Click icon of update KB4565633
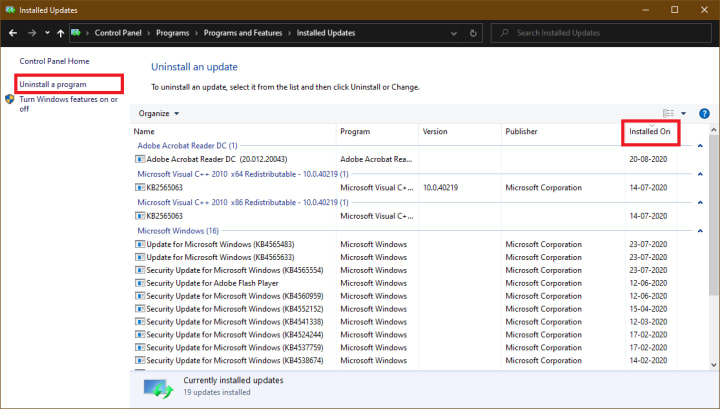This screenshot has height=409, width=720. coord(140,257)
